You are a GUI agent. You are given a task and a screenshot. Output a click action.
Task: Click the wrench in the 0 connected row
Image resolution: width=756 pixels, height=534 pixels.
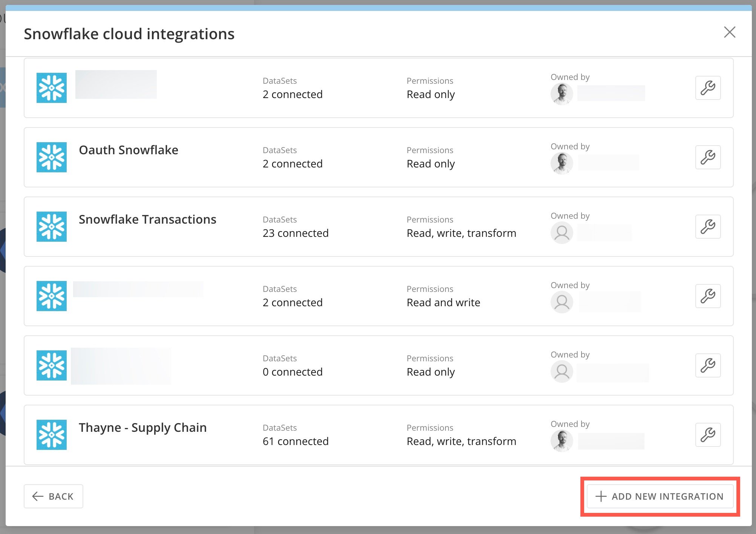[x=708, y=365]
